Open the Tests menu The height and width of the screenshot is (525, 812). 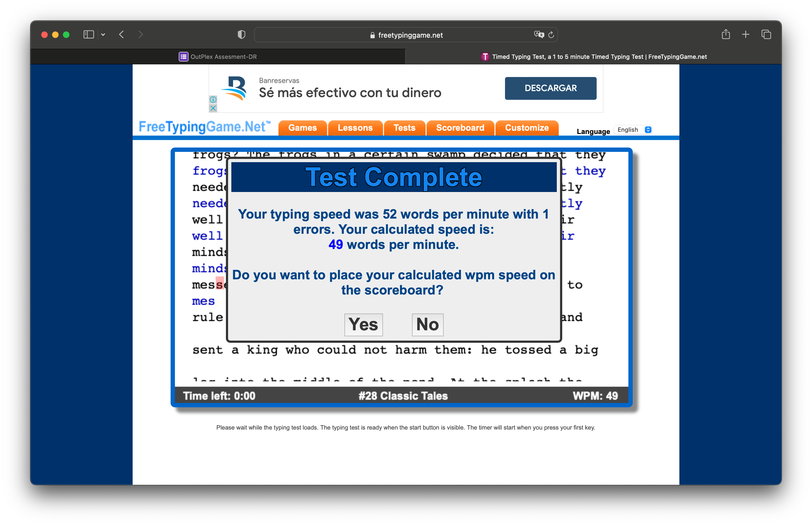404,128
